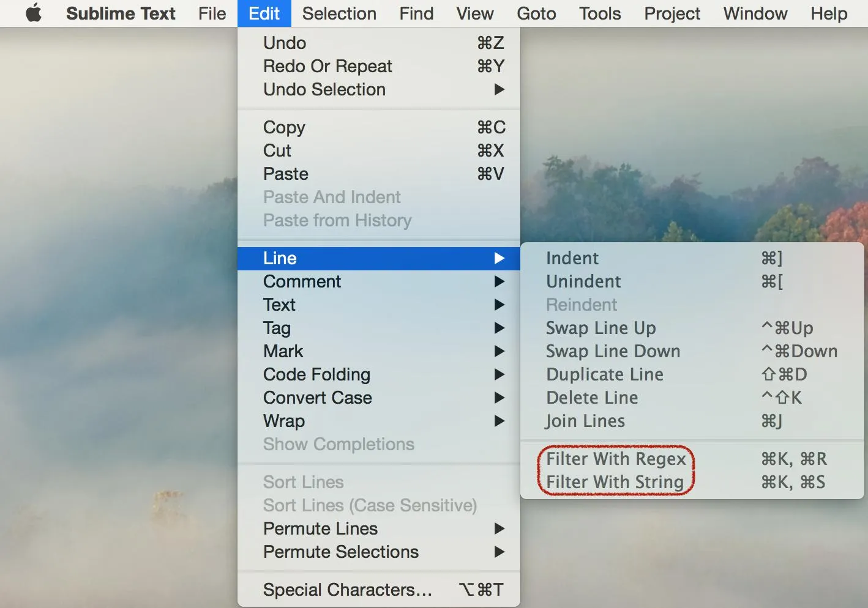Viewport: 868px width, 608px height.
Task: Open Special Characters dialog
Action: coord(348,590)
